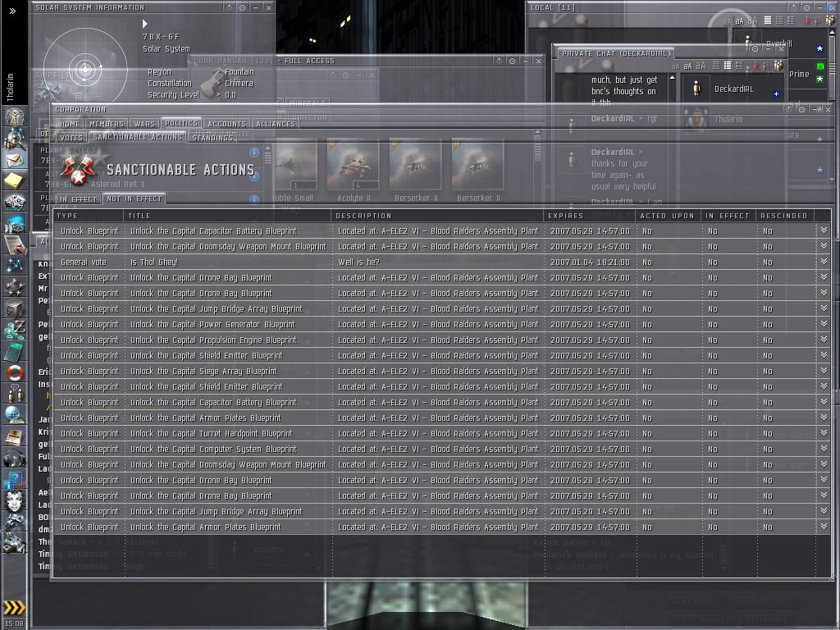Image resolution: width=840 pixels, height=630 pixels.
Task: Set largest font size in Private Chat
Action: click(701, 66)
